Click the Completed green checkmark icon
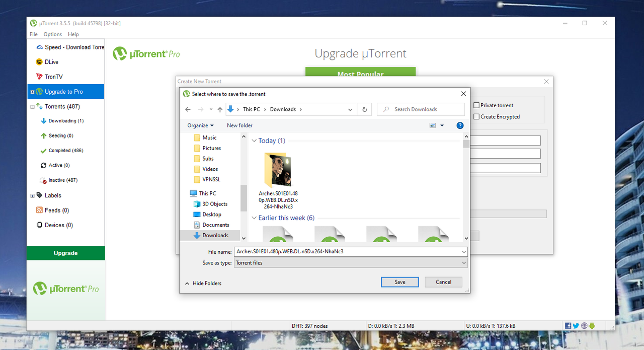 click(x=44, y=151)
